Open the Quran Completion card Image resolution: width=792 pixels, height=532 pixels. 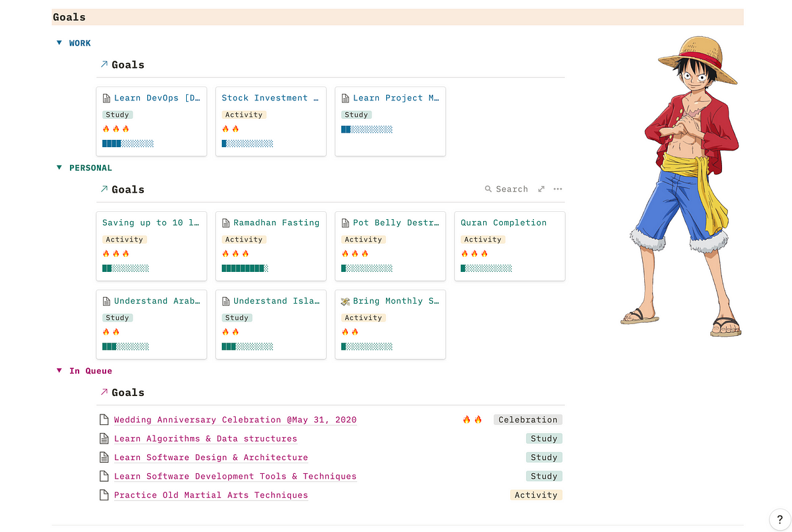click(510, 246)
